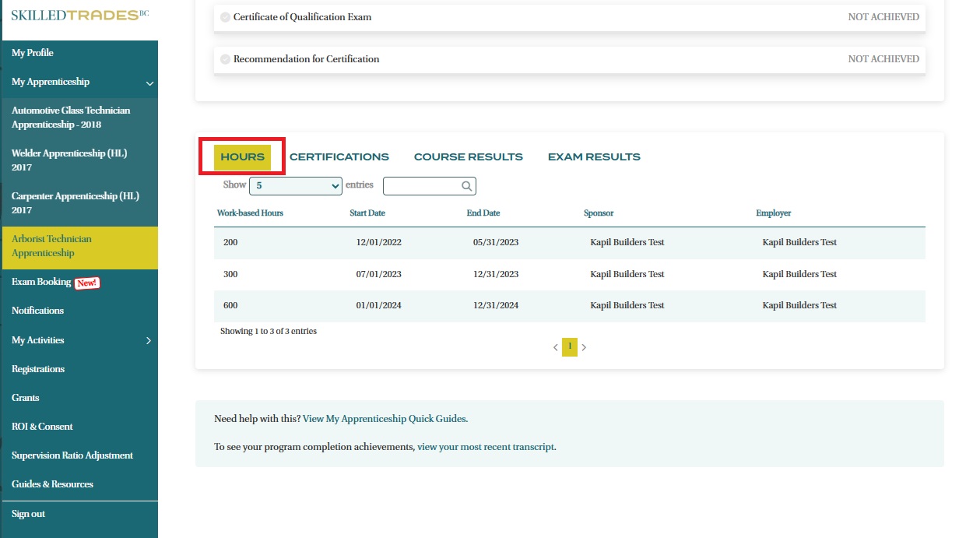Click the search magnifier icon
980x538 pixels.
466,186
